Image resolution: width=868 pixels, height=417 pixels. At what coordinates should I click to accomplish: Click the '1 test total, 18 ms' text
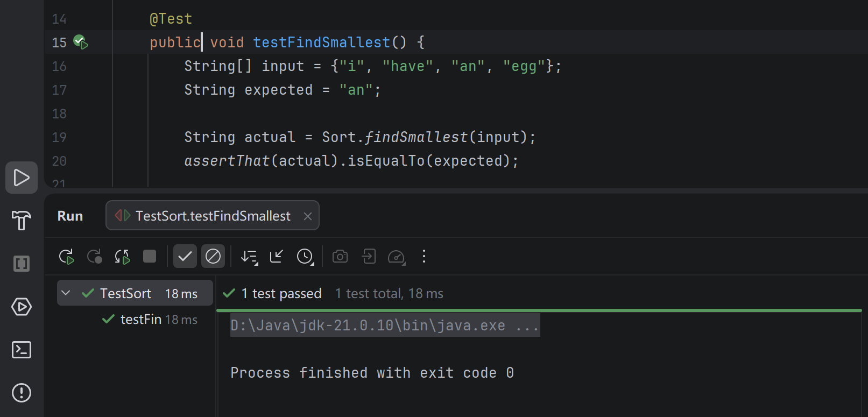(389, 293)
